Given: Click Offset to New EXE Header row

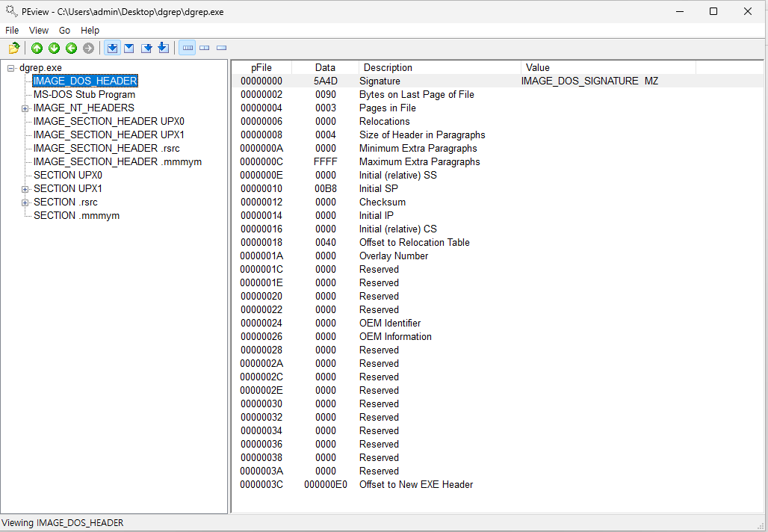Looking at the screenshot, I should coord(497,485).
